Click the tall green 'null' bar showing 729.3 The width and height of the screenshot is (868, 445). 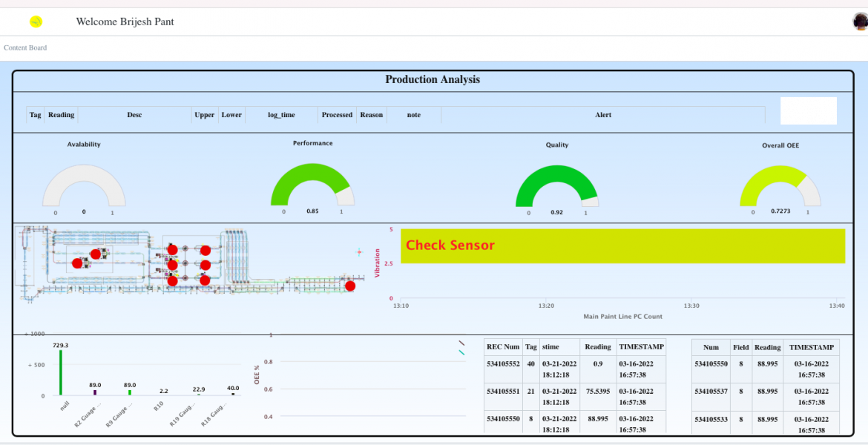[60, 372]
